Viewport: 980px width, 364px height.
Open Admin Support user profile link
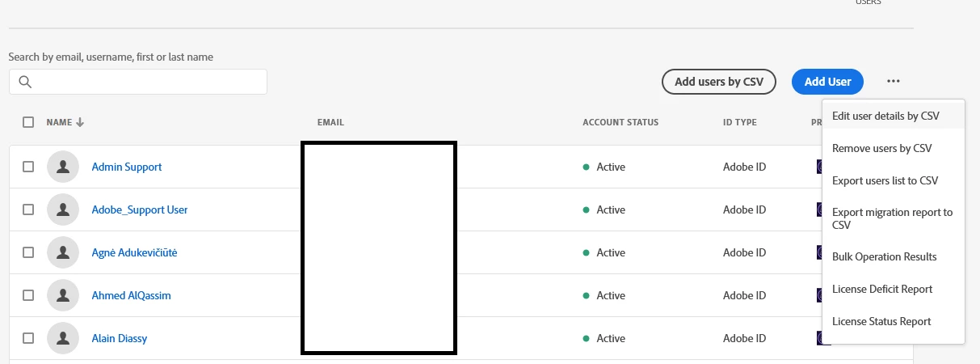[x=127, y=167]
